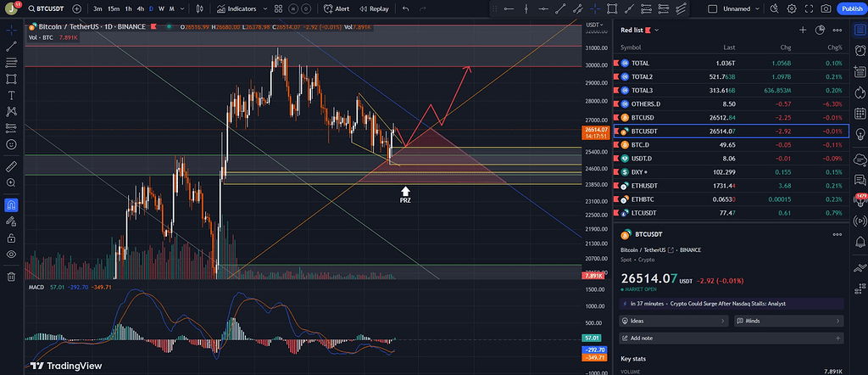This screenshot has height=375, width=868.
Task: Click the Publish button
Action: pyautogui.click(x=850, y=8)
